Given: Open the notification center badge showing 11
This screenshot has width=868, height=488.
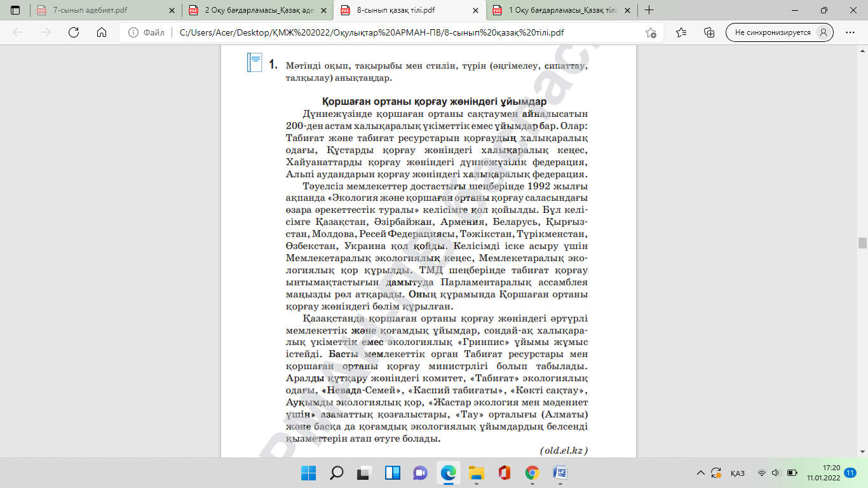Looking at the screenshot, I should click(x=850, y=473).
